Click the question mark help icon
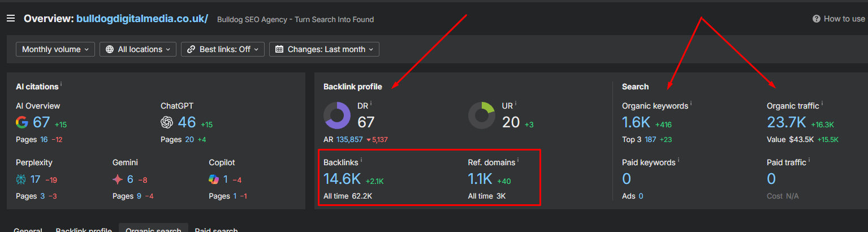Image resolution: width=868 pixels, height=232 pixels. (x=817, y=19)
